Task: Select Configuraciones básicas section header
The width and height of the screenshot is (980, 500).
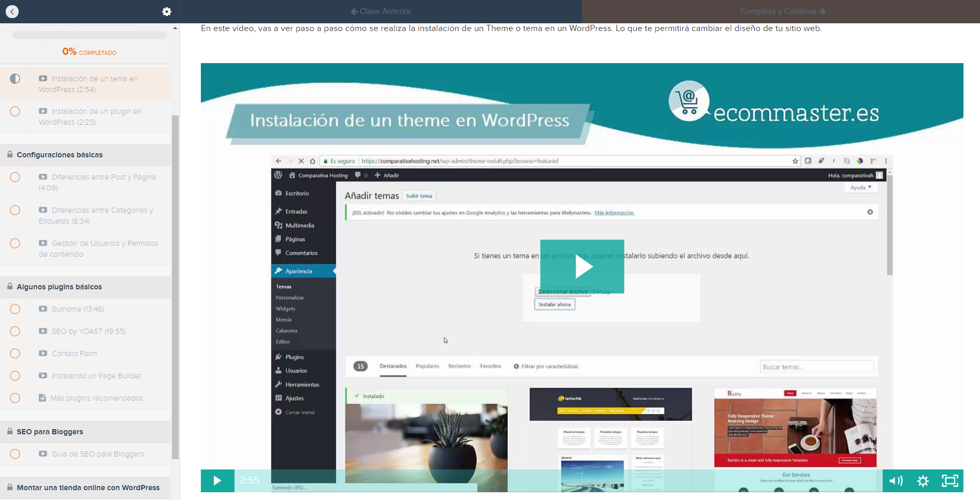Action: pos(85,155)
